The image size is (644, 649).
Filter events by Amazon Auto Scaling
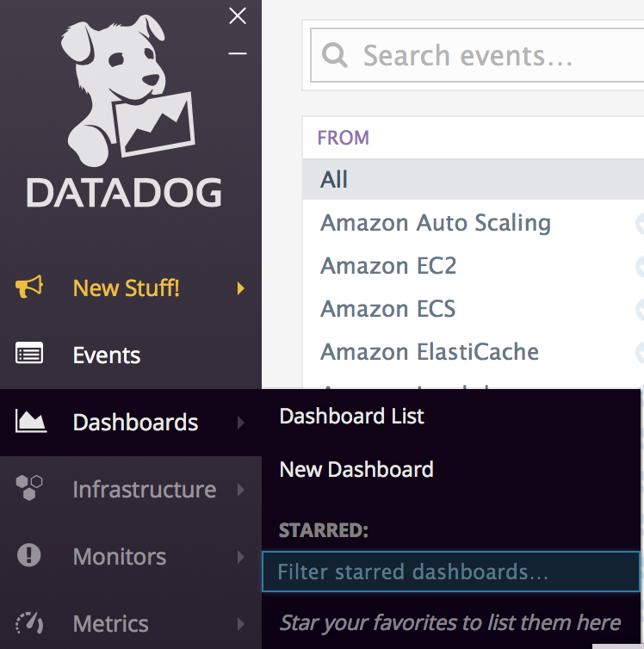click(436, 223)
